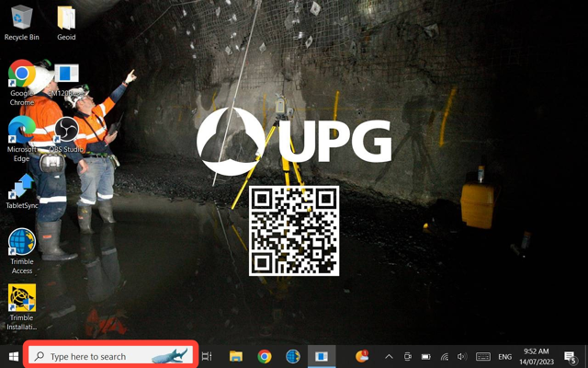
Task: Open the Geoid folder on desktop
Action: [66, 23]
